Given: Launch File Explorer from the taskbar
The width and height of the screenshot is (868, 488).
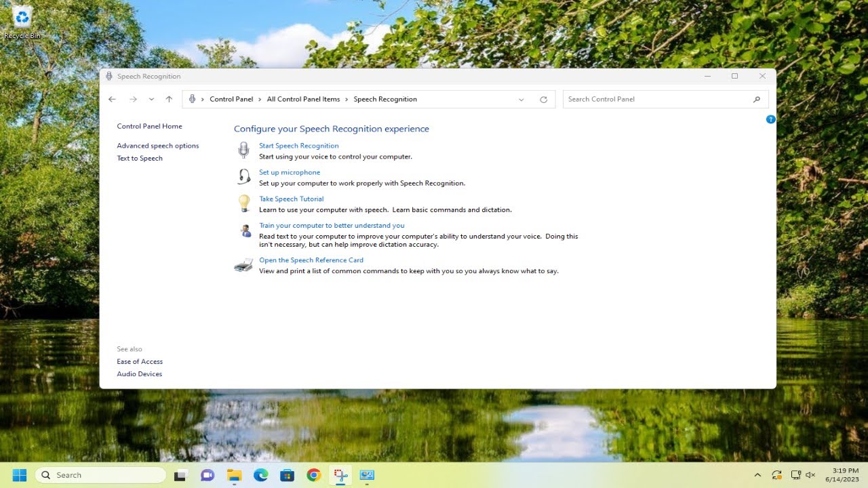Looking at the screenshot, I should point(234,475).
